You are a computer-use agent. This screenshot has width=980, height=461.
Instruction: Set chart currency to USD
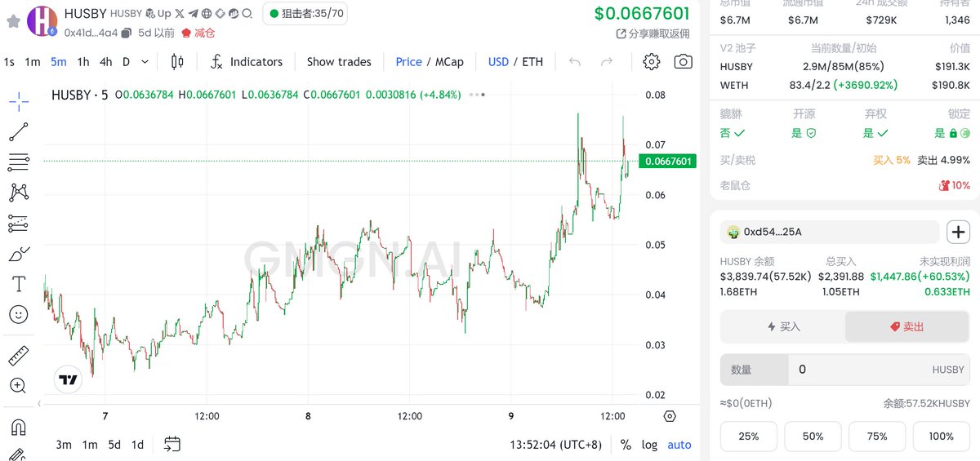(498, 61)
